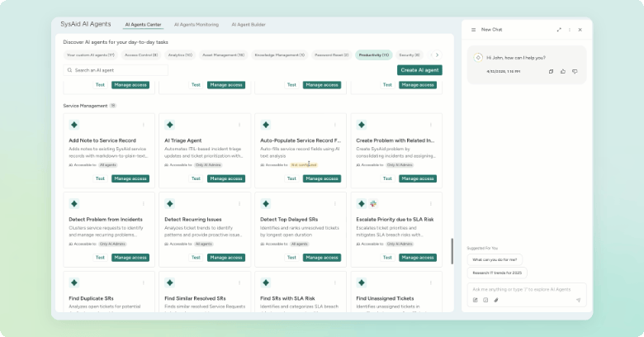Manage access for Add Note to Service Record

click(x=130, y=178)
